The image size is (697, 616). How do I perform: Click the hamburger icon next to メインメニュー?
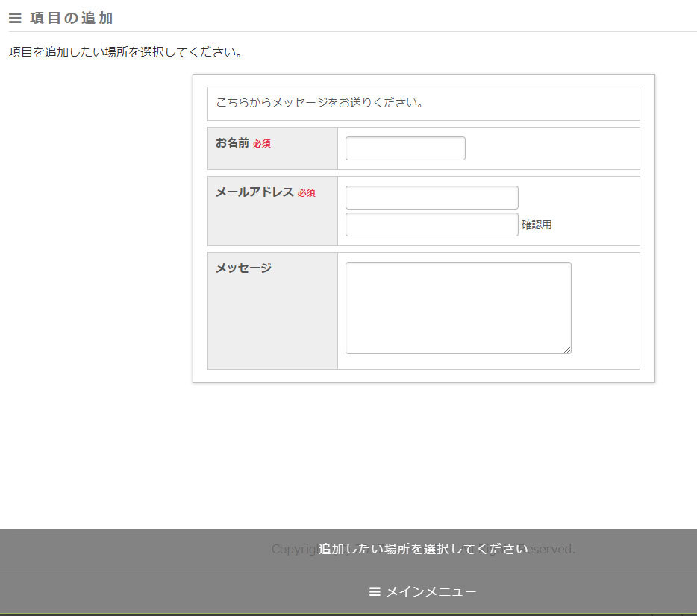coord(375,591)
